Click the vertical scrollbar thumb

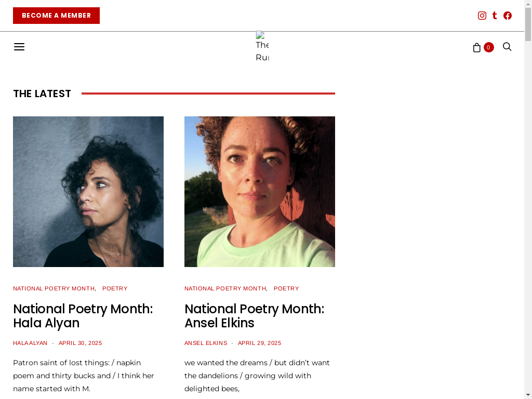[x=528, y=24]
